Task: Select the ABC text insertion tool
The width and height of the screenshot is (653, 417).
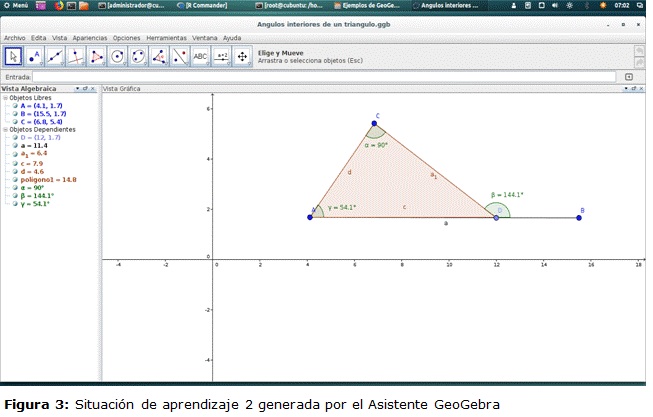Action: (200, 56)
